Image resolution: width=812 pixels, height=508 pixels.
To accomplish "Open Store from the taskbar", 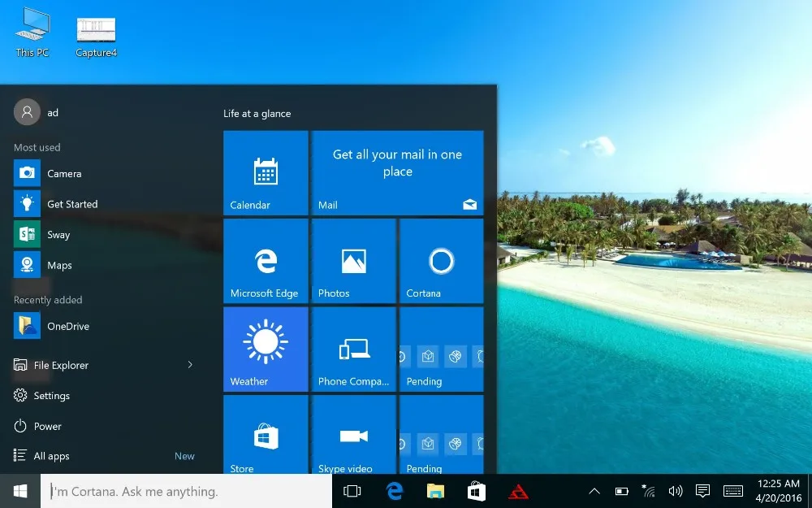I will click(477, 491).
